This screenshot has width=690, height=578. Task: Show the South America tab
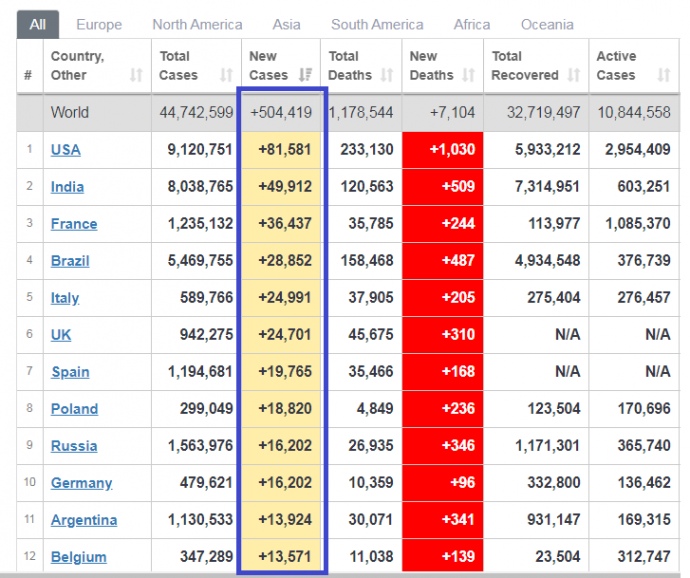click(x=377, y=24)
